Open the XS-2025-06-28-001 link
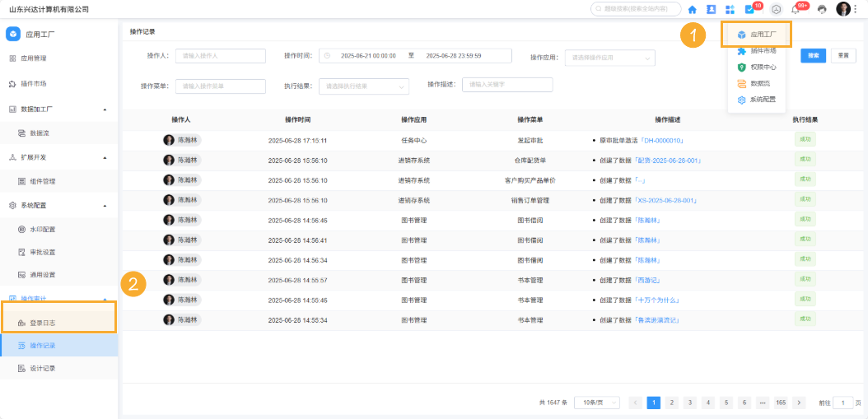Screen dimensions: 868x419 pyautogui.click(x=665, y=200)
